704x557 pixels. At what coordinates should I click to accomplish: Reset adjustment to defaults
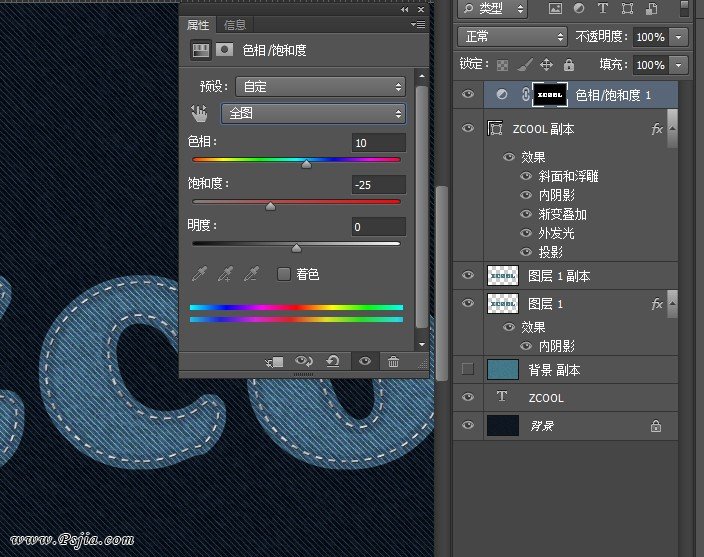click(x=333, y=361)
